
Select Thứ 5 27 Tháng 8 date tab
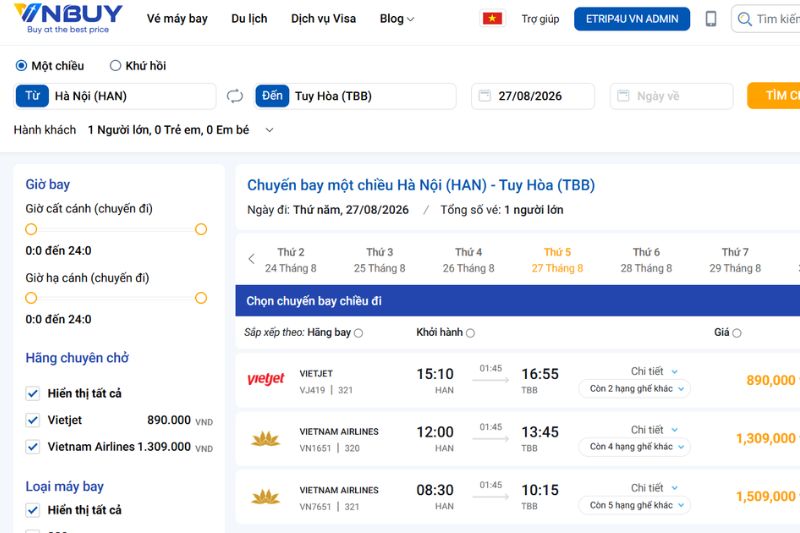point(557,260)
